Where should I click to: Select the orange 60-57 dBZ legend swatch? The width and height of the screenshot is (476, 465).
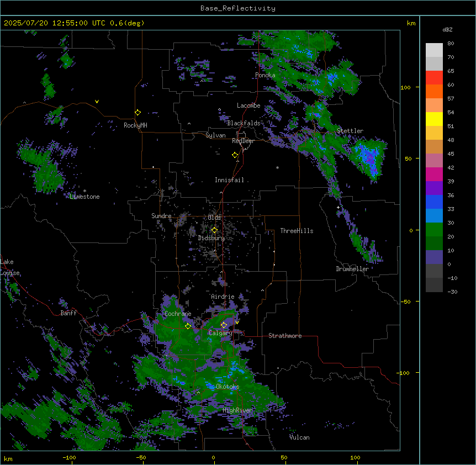click(x=434, y=91)
